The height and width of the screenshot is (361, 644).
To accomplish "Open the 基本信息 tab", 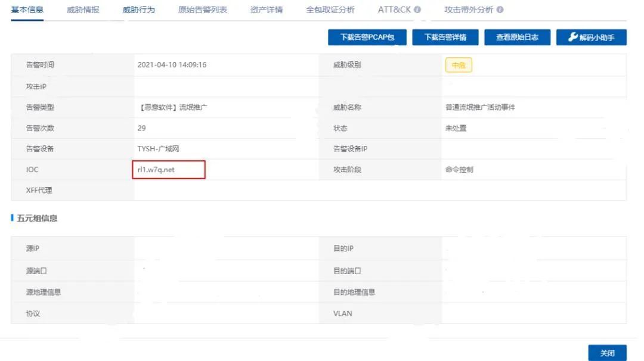I will point(27,10).
